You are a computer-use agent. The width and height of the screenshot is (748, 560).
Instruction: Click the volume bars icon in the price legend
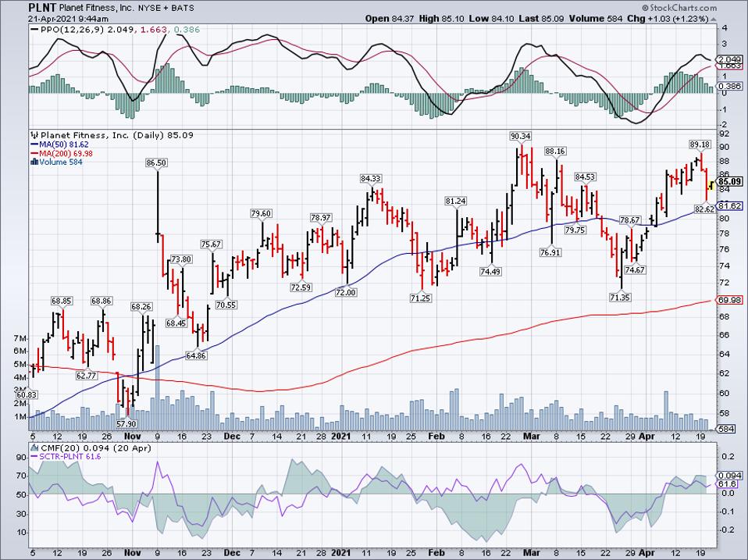(34, 162)
